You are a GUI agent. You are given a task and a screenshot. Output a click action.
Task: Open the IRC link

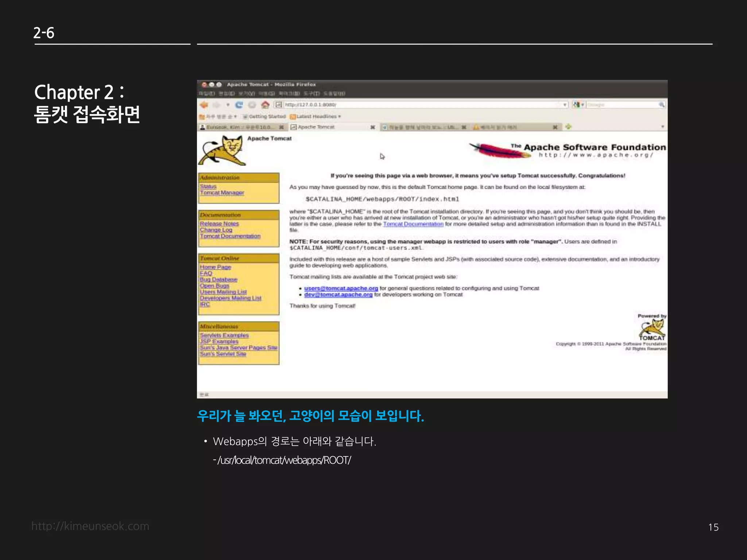(x=205, y=304)
